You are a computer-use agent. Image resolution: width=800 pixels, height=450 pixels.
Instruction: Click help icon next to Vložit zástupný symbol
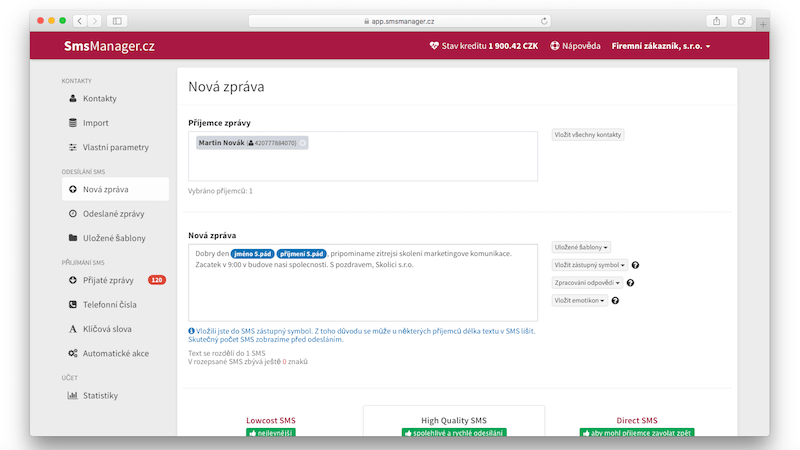(x=635, y=265)
